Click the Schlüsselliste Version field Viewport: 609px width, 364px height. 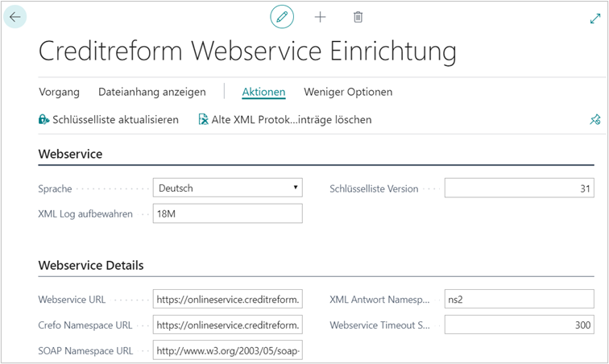click(x=520, y=188)
